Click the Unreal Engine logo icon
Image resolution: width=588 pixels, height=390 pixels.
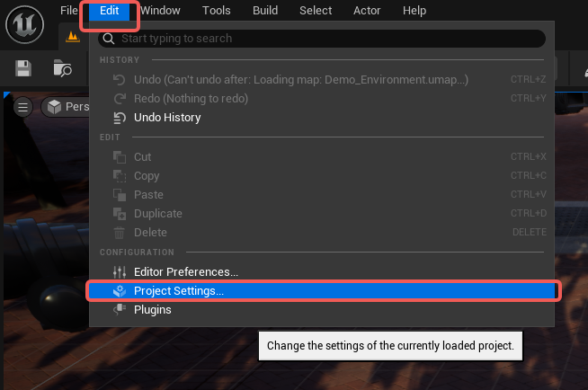pyautogui.click(x=25, y=25)
